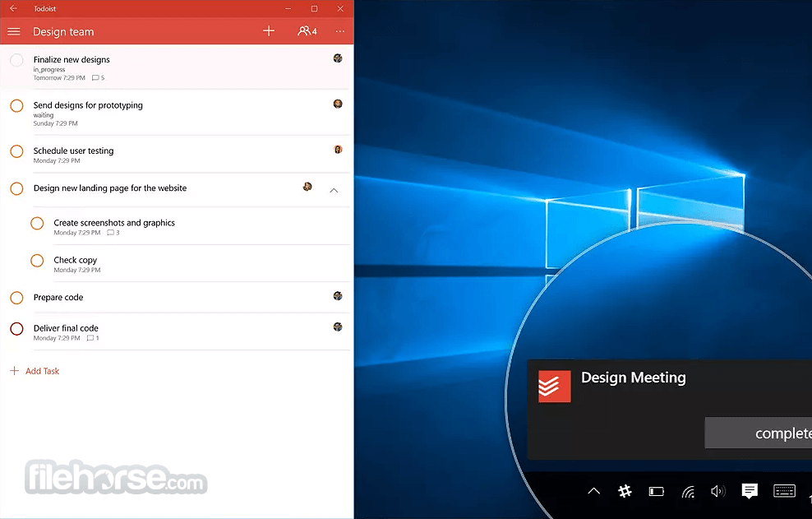Open assignee avatar on Finalize new designs

coord(338,58)
